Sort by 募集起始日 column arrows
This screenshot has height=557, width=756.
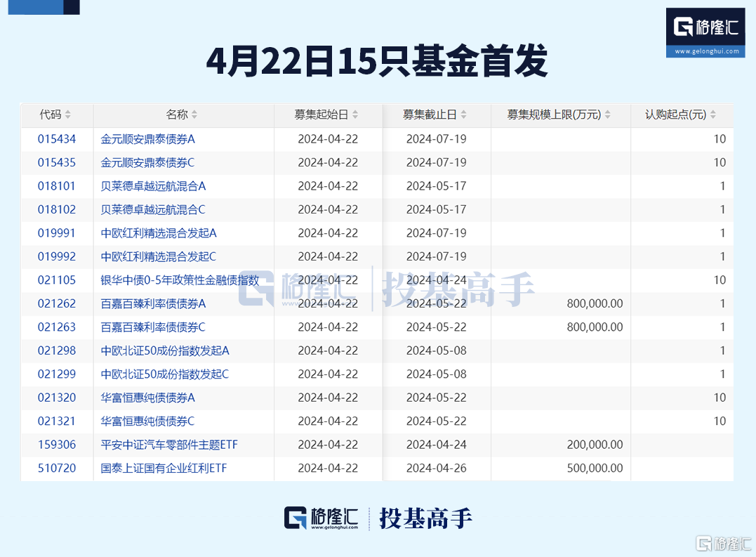coord(355,114)
